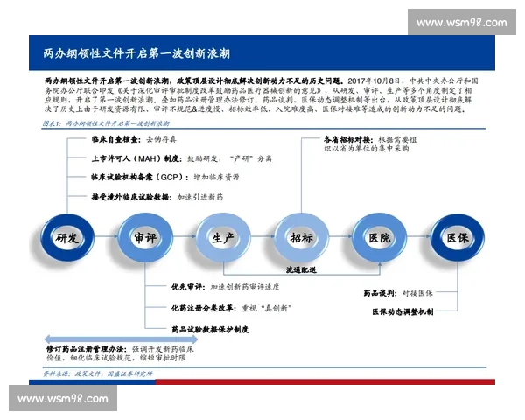
Task: Click the figure caption 图表1
Action: tap(106, 123)
